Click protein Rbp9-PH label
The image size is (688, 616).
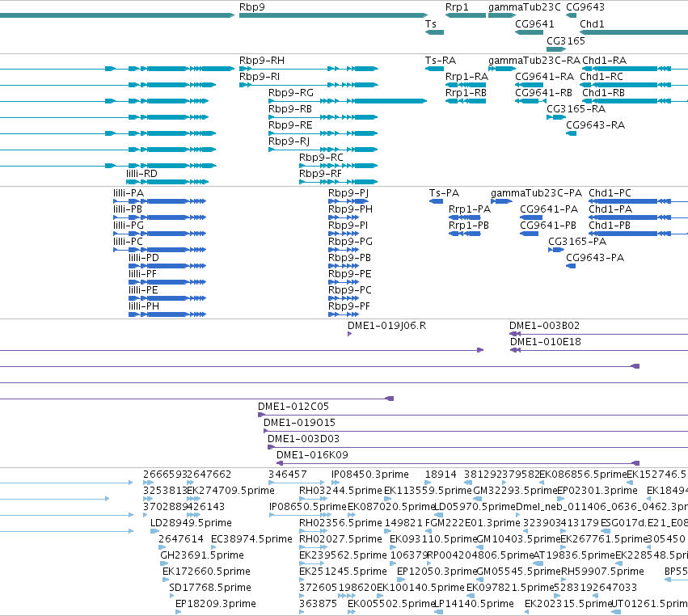point(350,209)
